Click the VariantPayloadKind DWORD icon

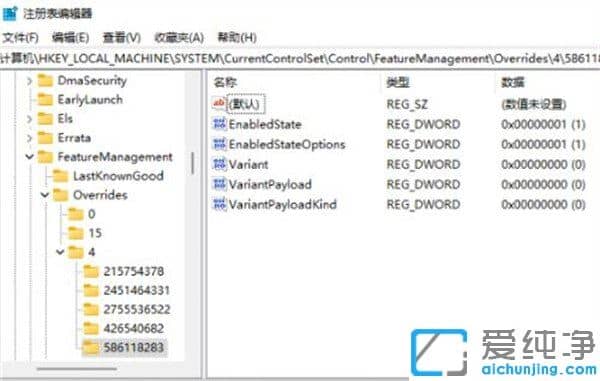tap(219, 204)
